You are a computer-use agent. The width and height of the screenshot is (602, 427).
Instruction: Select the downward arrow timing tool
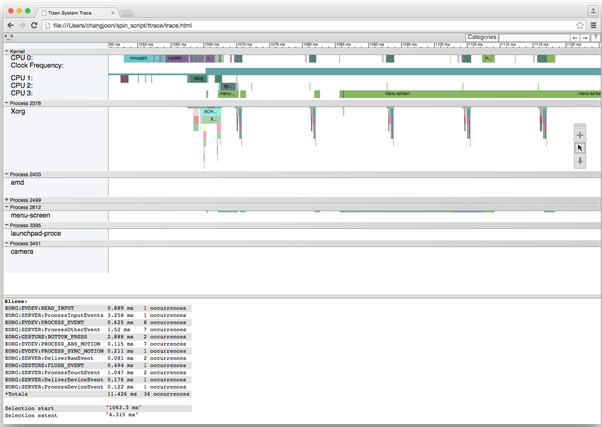click(580, 161)
